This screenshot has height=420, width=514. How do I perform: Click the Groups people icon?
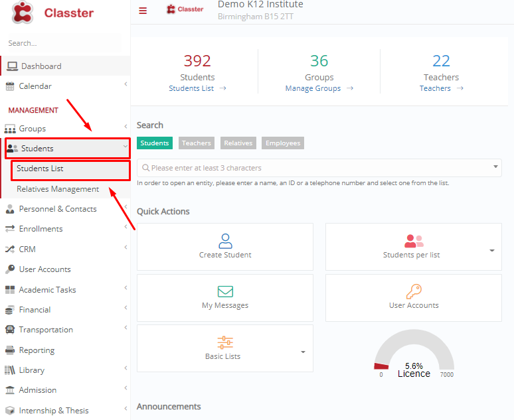click(x=10, y=129)
